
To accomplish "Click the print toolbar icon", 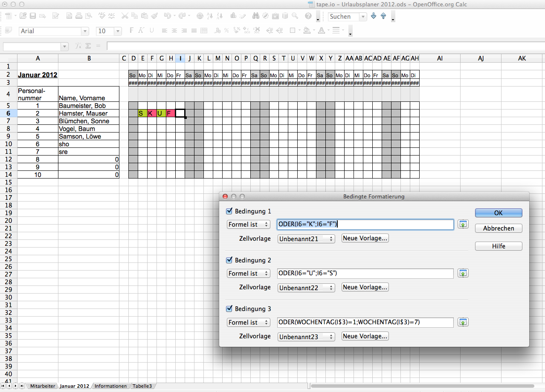I will pos(79,16).
